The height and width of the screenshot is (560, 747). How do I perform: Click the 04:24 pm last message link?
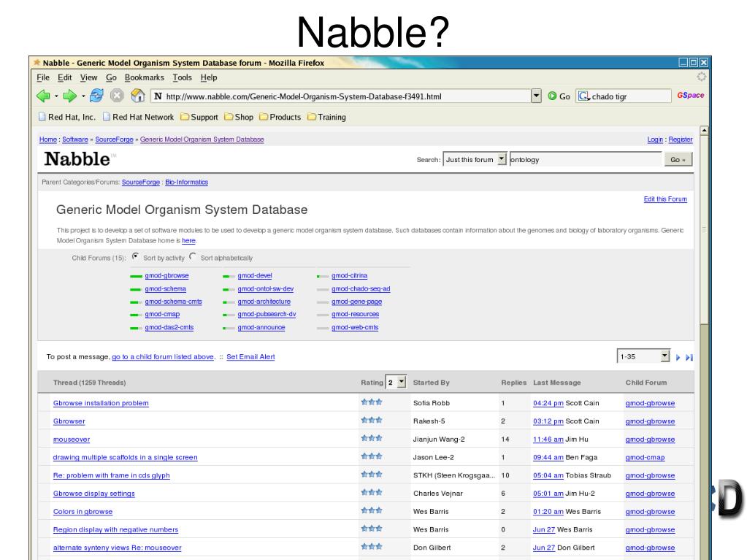click(x=548, y=403)
